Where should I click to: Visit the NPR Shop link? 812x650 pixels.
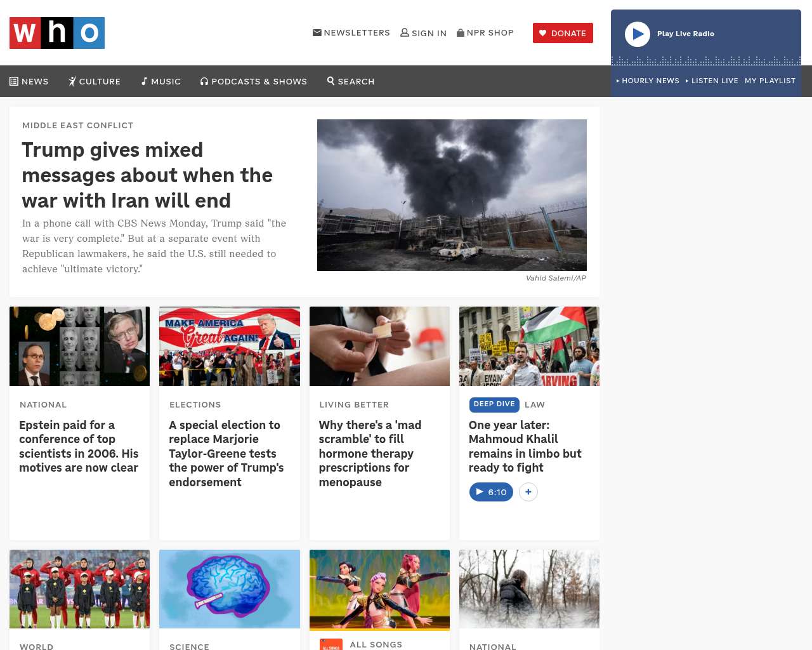point(485,32)
